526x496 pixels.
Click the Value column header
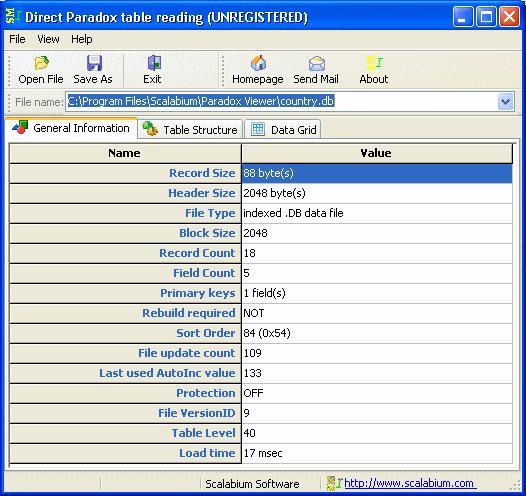point(377,154)
